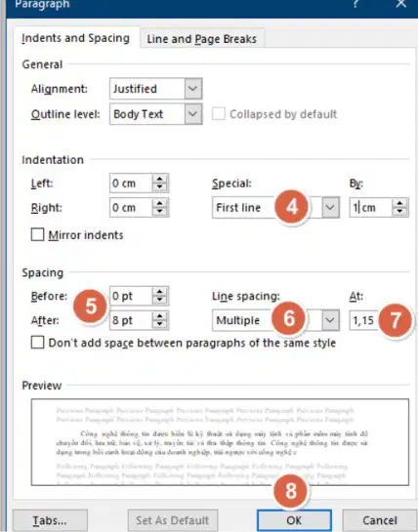Expand the Outline level dropdown
The height and width of the screenshot is (532, 418).
[192, 113]
